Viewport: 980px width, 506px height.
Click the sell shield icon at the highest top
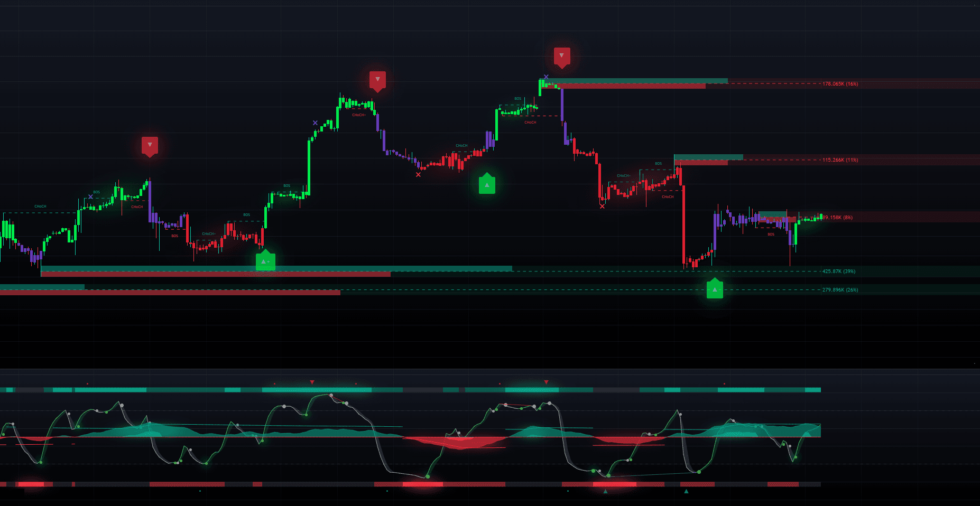click(562, 55)
